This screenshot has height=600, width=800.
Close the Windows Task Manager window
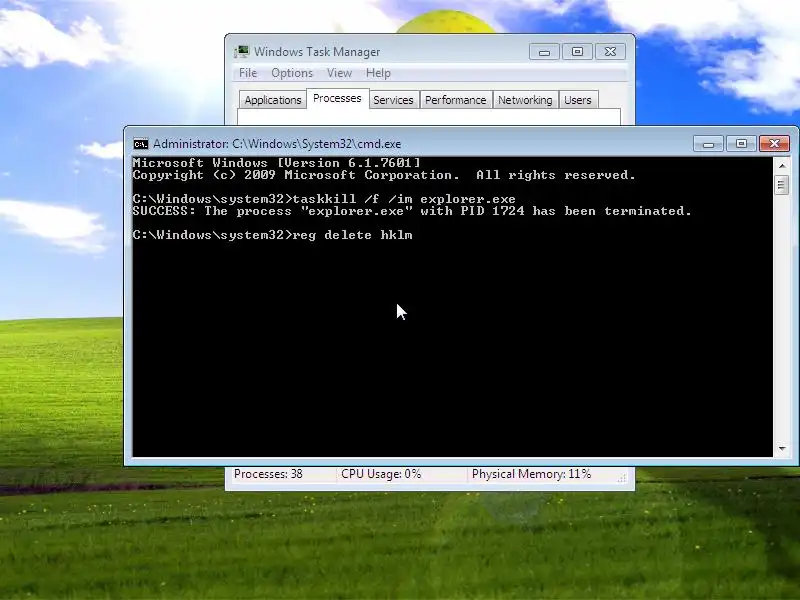pos(610,52)
